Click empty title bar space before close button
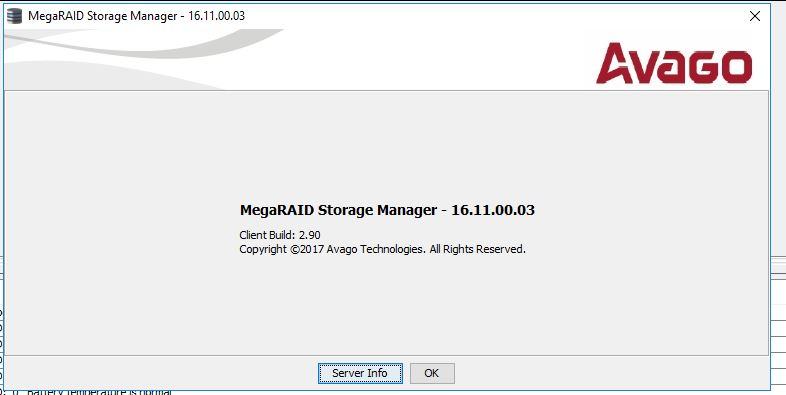 (494, 16)
